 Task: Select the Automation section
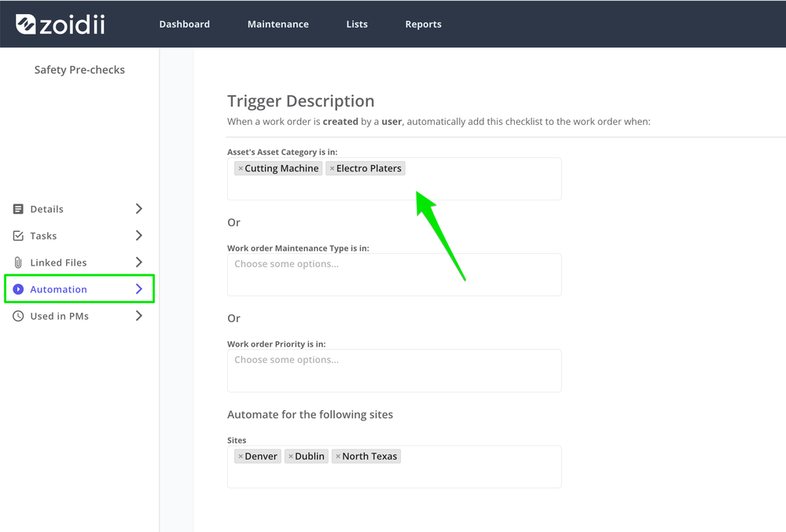(x=79, y=288)
